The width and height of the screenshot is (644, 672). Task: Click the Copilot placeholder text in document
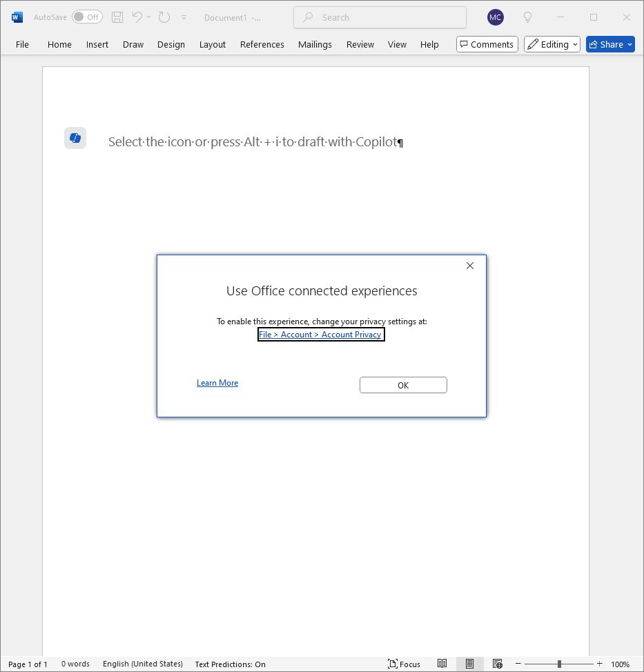coord(253,142)
